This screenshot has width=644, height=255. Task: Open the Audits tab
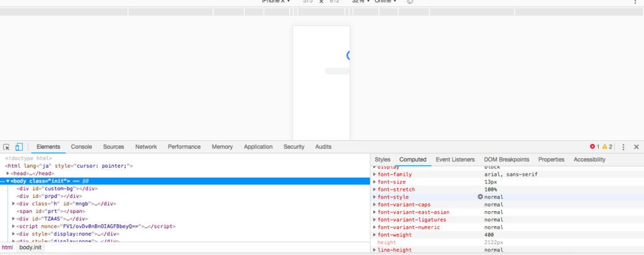pyautogui.click(x=323, y=147)
